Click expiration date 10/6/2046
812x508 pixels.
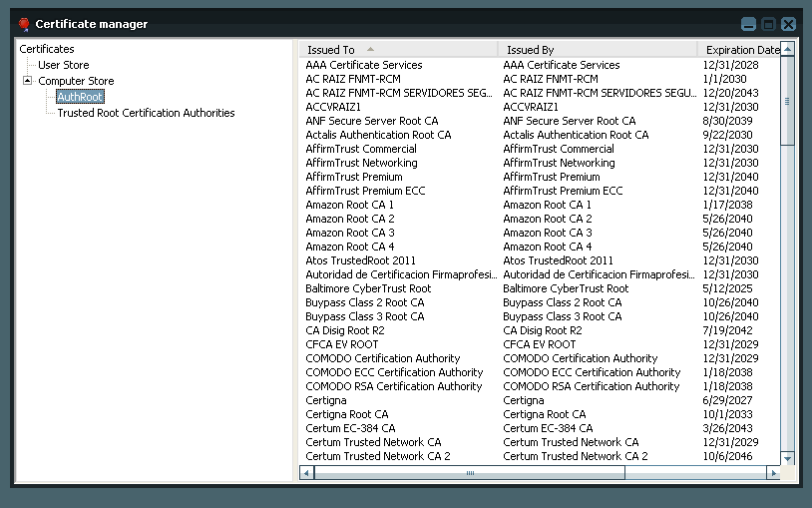[727, 457]
